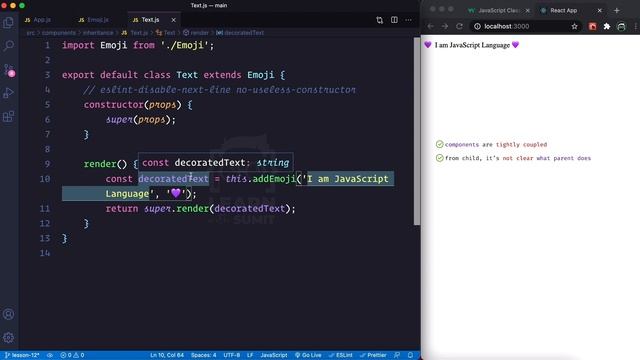Viewport: 640px width, 360px height.
Task: Open the browser profile avatar
Action: coord(621,26)
